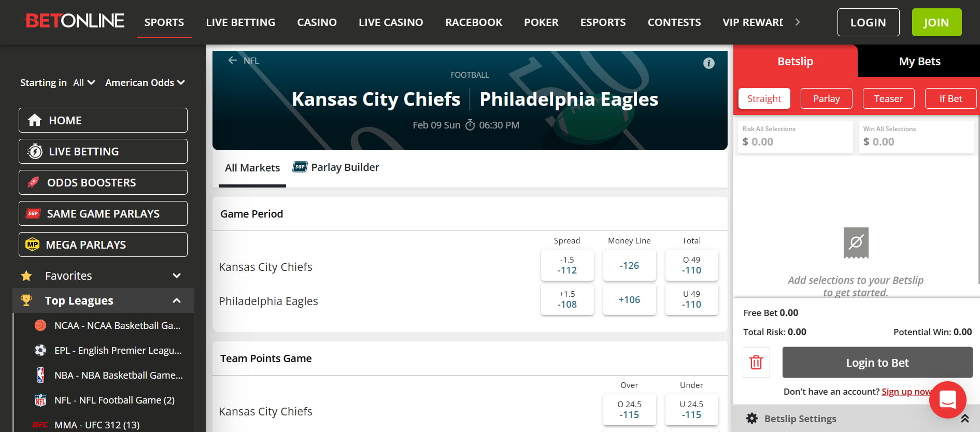Collapse the Top Leagues section
980x432 pixels.
tap(177, 300)
